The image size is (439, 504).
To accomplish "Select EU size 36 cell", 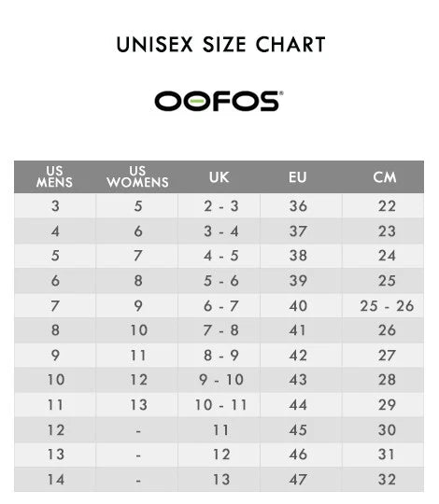I will (x=301, y=205).
